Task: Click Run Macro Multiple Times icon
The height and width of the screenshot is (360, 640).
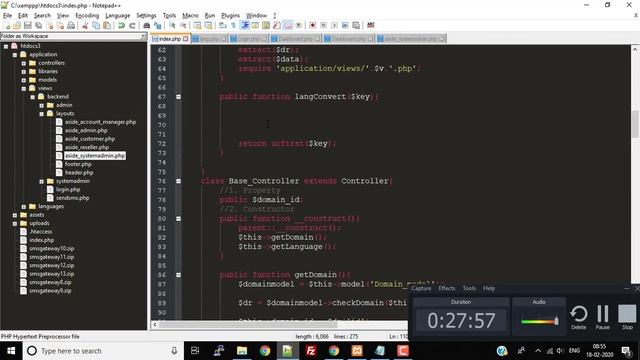Action: (345, 25)
